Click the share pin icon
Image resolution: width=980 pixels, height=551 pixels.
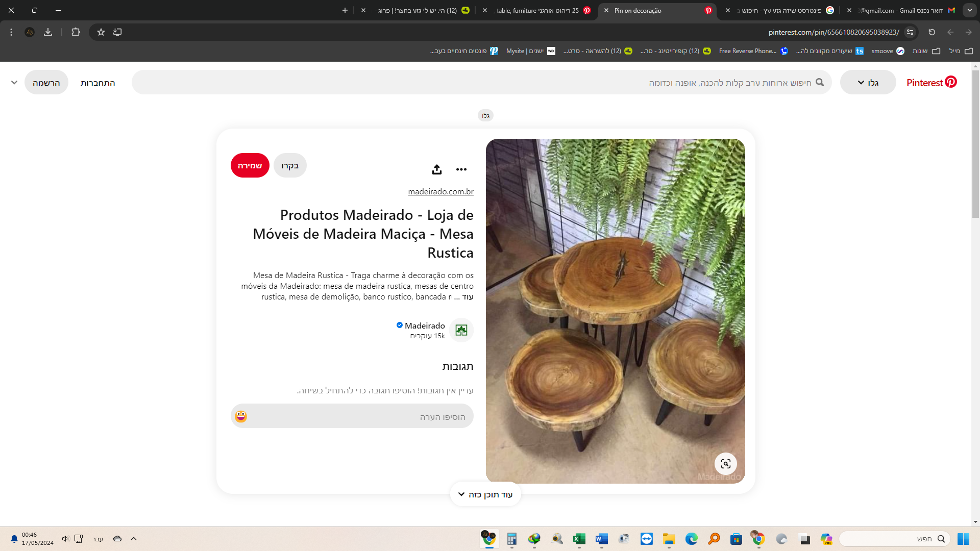pyautogui.click(x=436, y=169)
